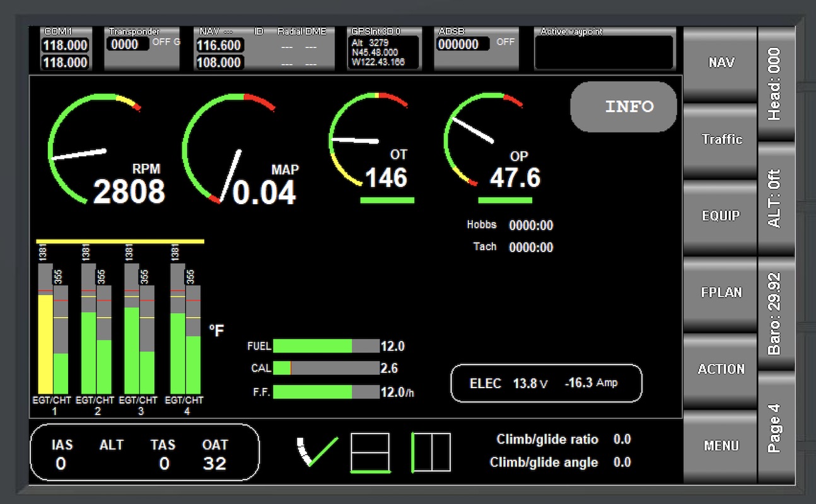
Task: Click the green status bar under OP
Action: tap(504, 201)
